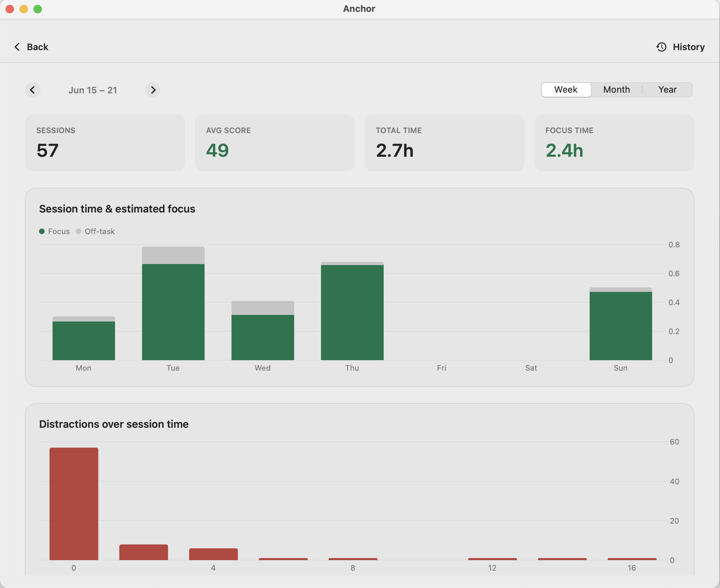Screen dimensions: 720x588
Task: Click the Back label
Action: pos(38,47)
